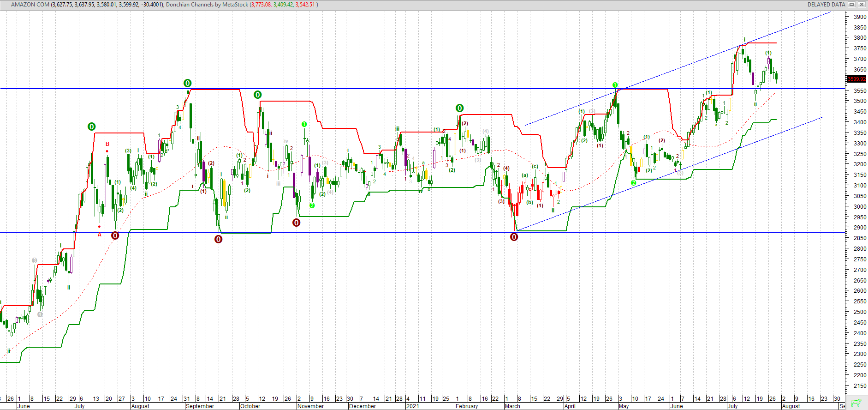Click the 3300 price axis label

(x=860, y=143)
